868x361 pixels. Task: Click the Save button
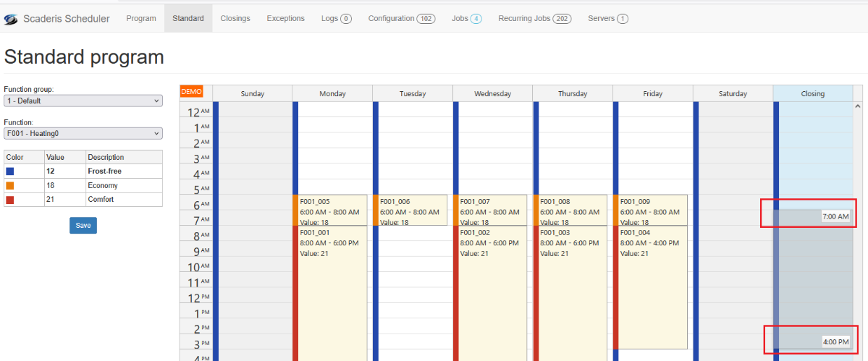(x=83, y=226)
